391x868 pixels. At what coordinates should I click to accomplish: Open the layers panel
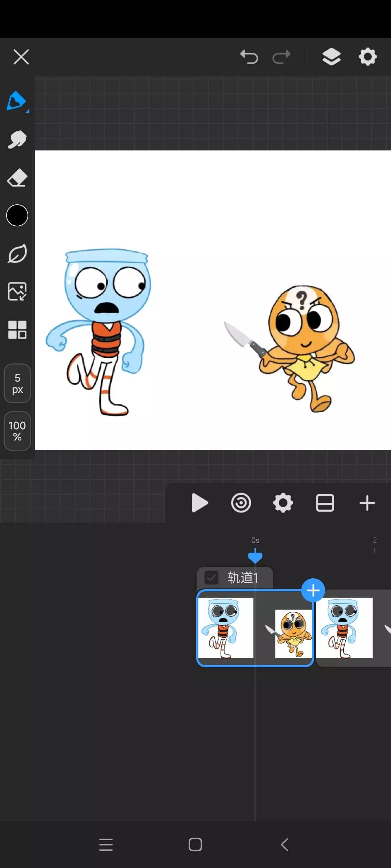332,57
